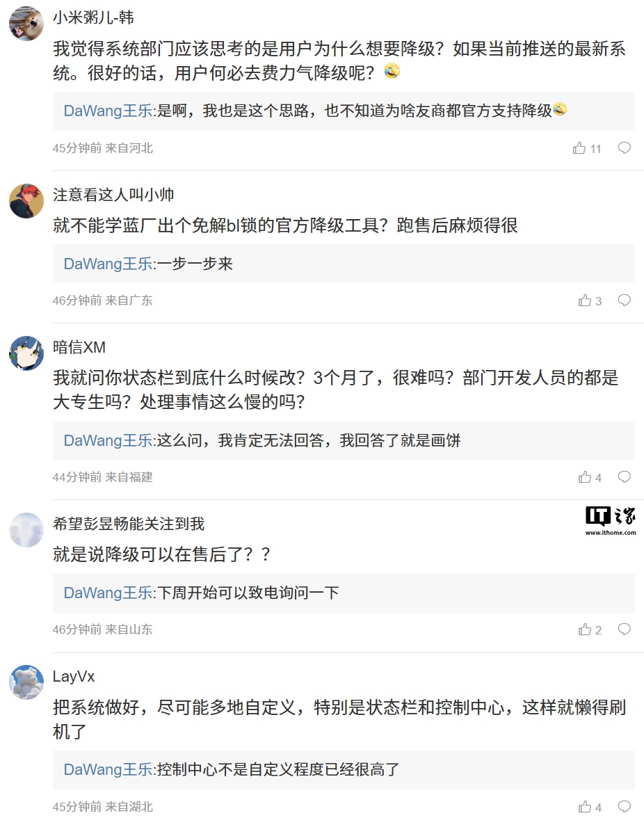Screen dimensions: 644x818
Task: Like the comment by 注意看这人叫小帅
Action: pyautogui.click(x=584, y=300)
